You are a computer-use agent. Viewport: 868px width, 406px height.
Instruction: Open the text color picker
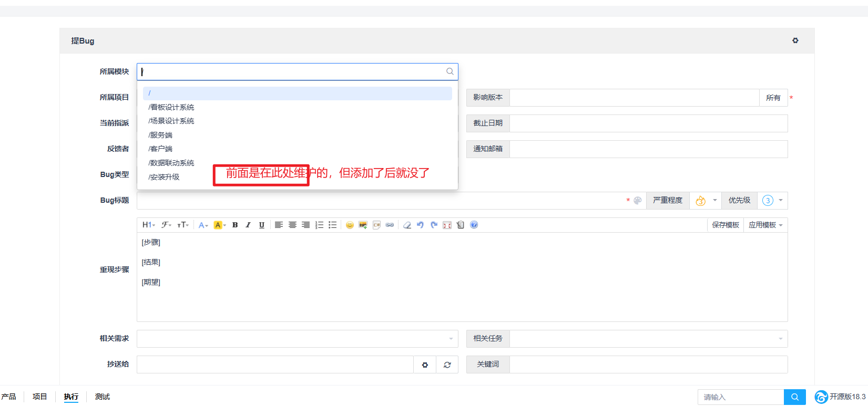tap(203, 225)
